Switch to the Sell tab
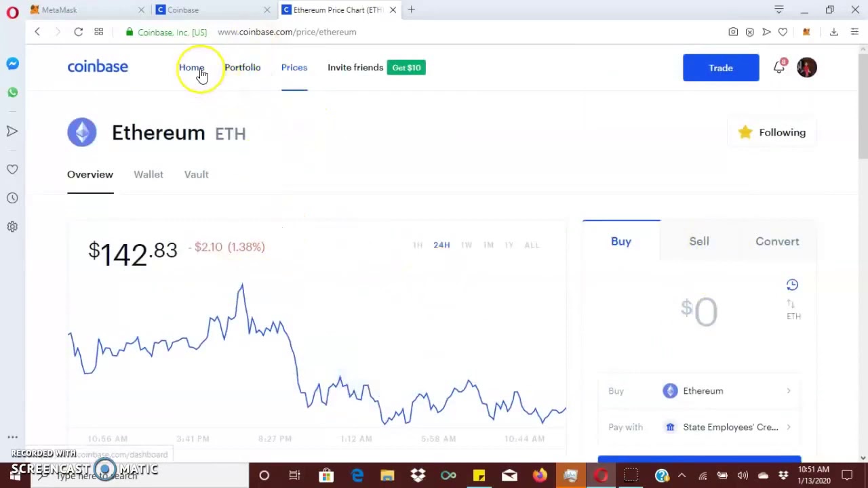 [699, 241]
